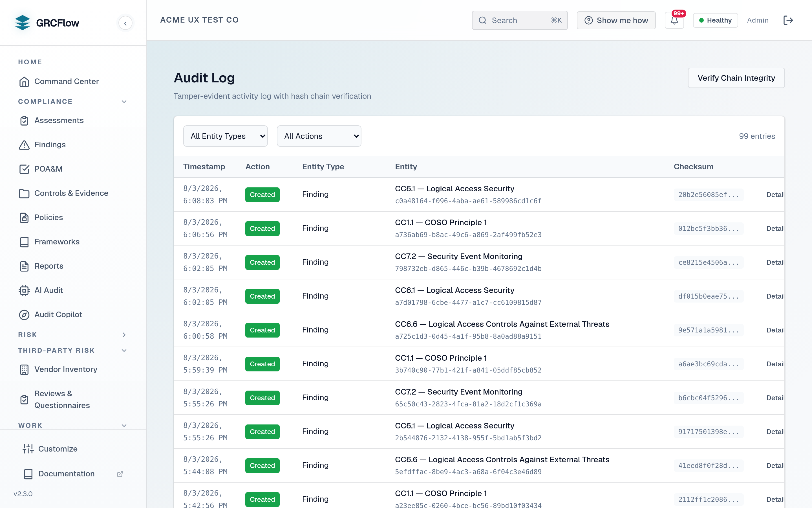Toggle the WORK section chevron

coord(124,425)
